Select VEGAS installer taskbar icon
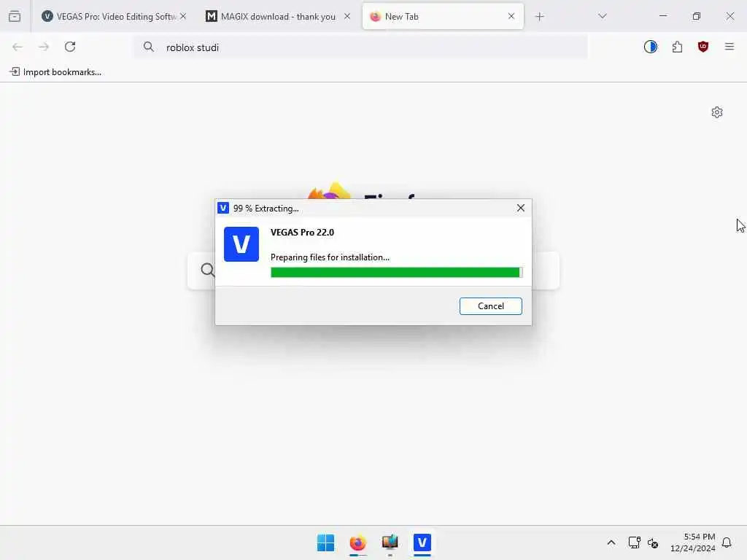747x560 pixels. [422, 542]
